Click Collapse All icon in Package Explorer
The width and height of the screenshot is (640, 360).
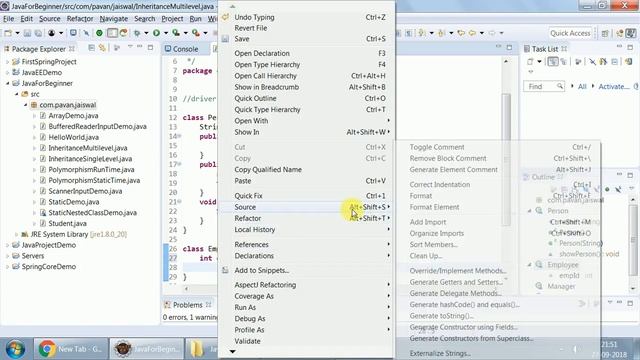91,48
